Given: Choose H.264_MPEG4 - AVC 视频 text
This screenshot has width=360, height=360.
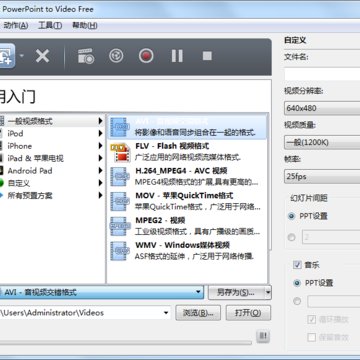Looking at the screenshot, I should [181, 171].
